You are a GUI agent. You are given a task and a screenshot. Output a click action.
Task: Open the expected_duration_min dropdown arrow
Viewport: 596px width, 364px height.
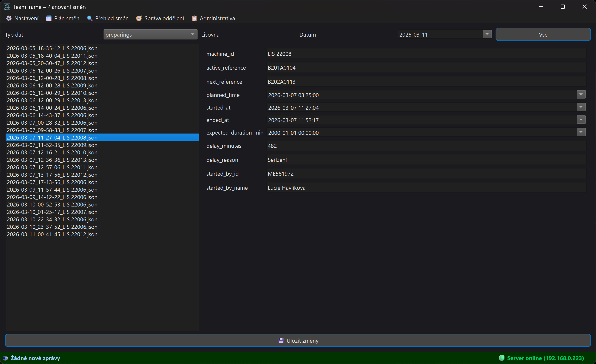[x=581, y=132]
